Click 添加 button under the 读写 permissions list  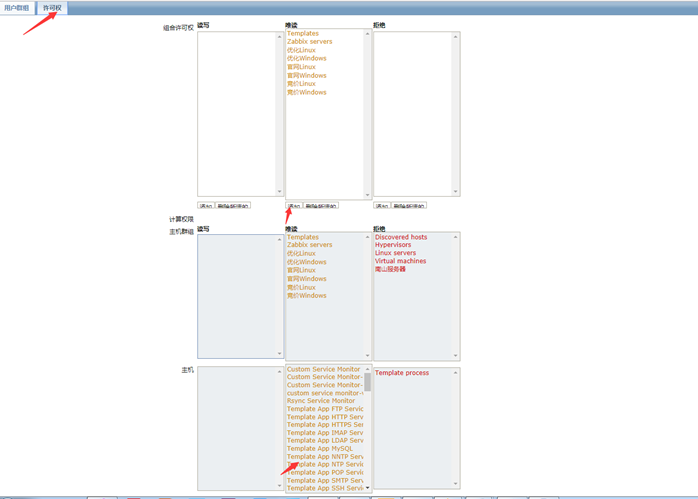[x=206, y=206]
